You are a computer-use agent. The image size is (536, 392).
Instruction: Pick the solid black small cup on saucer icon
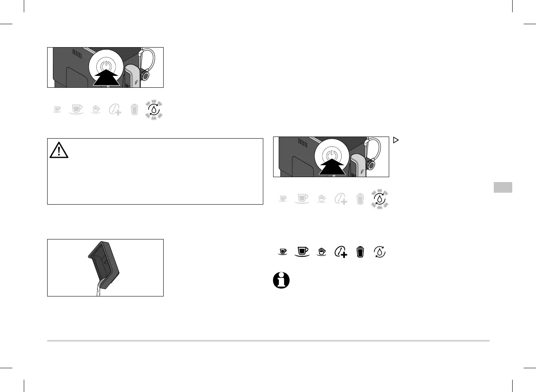tap(322, 251)
